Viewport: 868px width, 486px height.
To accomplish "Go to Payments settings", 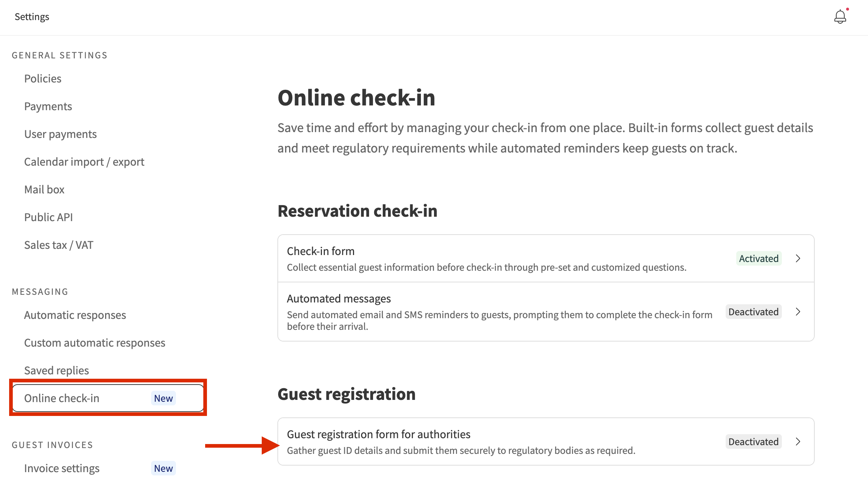I will (x=48, y=106).
